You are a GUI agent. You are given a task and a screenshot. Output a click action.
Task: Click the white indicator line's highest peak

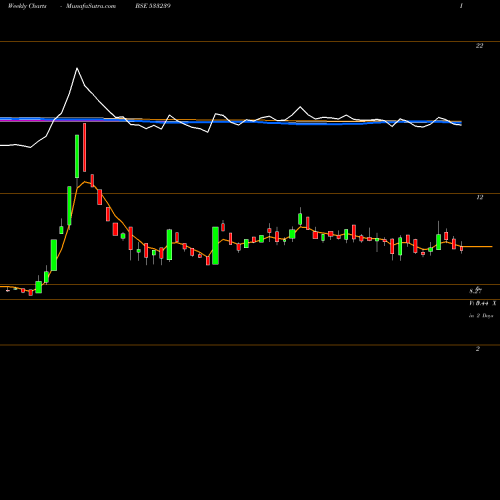click(77, 68)
